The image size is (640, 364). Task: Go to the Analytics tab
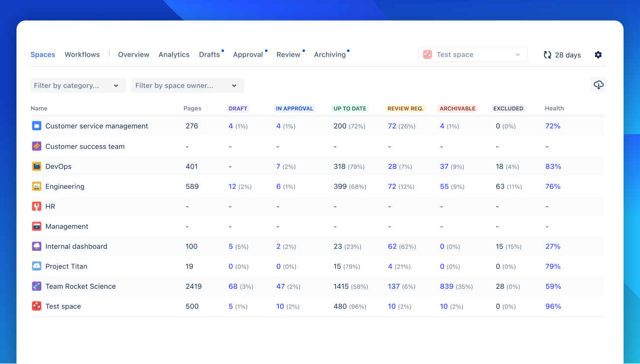click(x=174, y=55)
